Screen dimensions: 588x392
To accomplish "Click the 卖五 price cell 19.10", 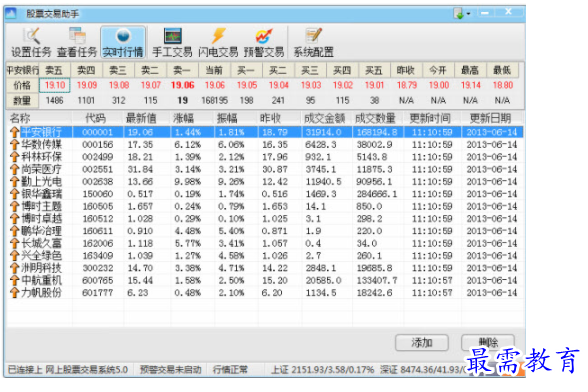I will click(x=55, y=85).
